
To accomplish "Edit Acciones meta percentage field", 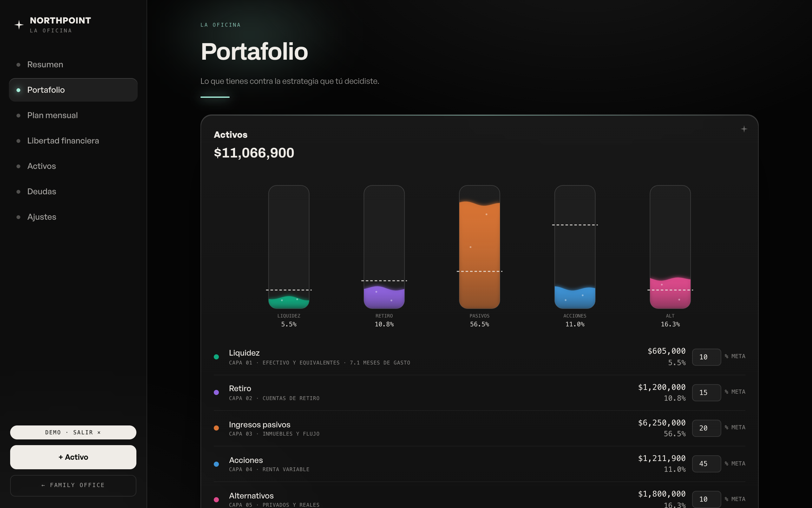I will tap(706, 464).
